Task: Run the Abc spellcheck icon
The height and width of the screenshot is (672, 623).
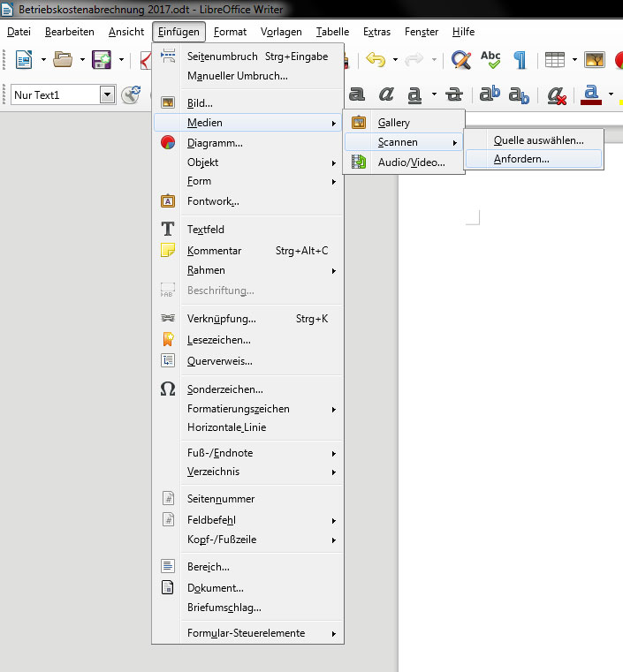Action: (x=490, y=59)
